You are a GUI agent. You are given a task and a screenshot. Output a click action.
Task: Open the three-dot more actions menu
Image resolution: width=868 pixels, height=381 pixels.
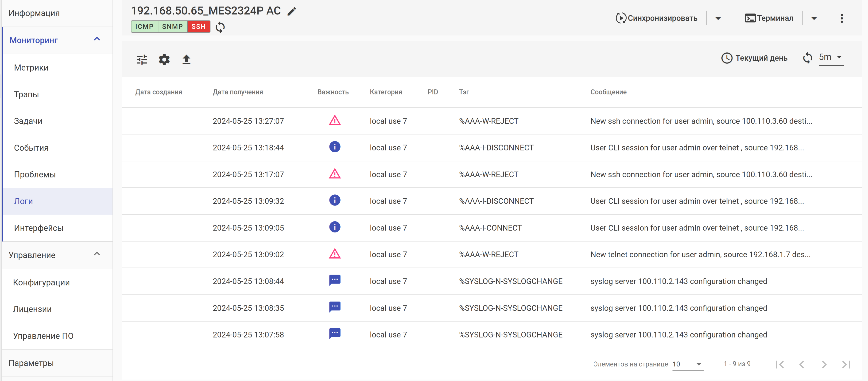(x=841, y=18)
